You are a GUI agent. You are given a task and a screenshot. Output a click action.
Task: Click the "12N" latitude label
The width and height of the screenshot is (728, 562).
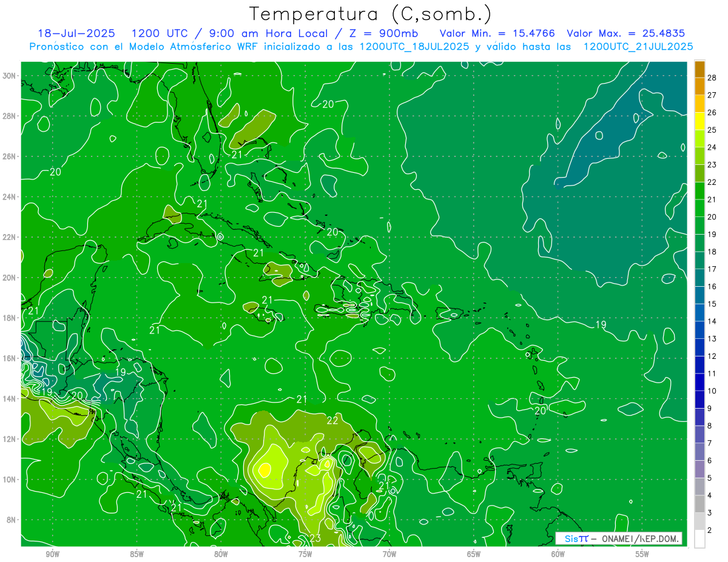click(x=10, y=439)
